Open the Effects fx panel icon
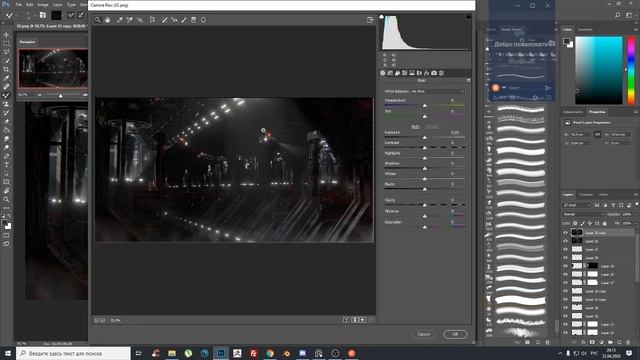 pyautogui.click(x=427, y=73)
